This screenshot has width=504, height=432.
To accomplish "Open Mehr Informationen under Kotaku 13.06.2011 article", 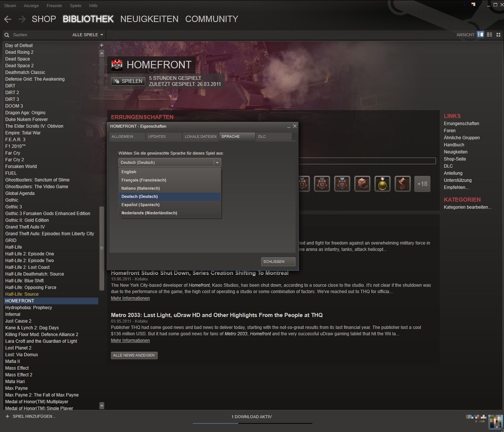I will [130, 298].
